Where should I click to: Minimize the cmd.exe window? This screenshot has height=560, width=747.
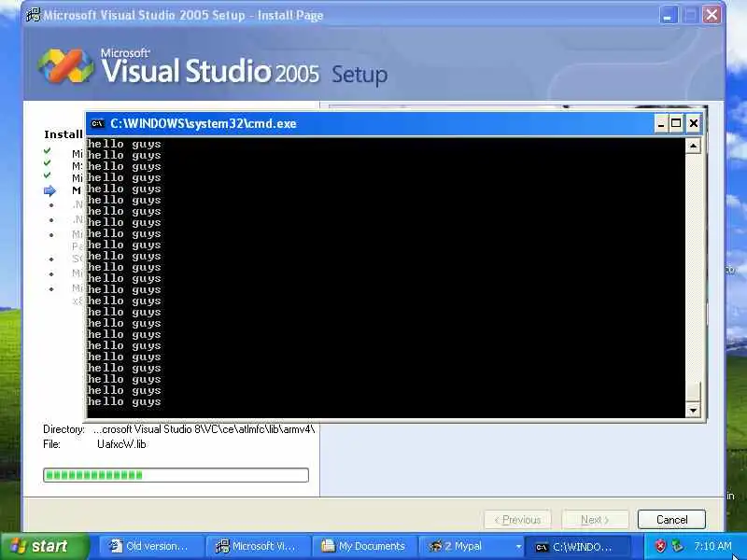coord(660,124)
